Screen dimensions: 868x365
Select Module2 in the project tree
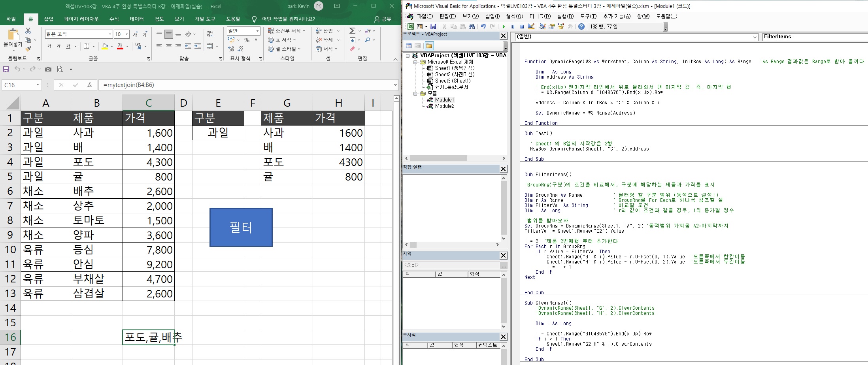coord(444,106)
